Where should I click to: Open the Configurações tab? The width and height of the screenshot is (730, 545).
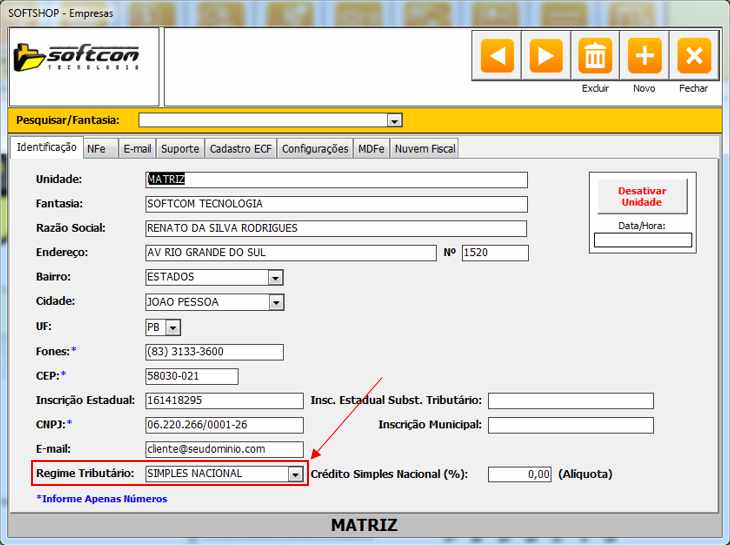pos(315,149)
